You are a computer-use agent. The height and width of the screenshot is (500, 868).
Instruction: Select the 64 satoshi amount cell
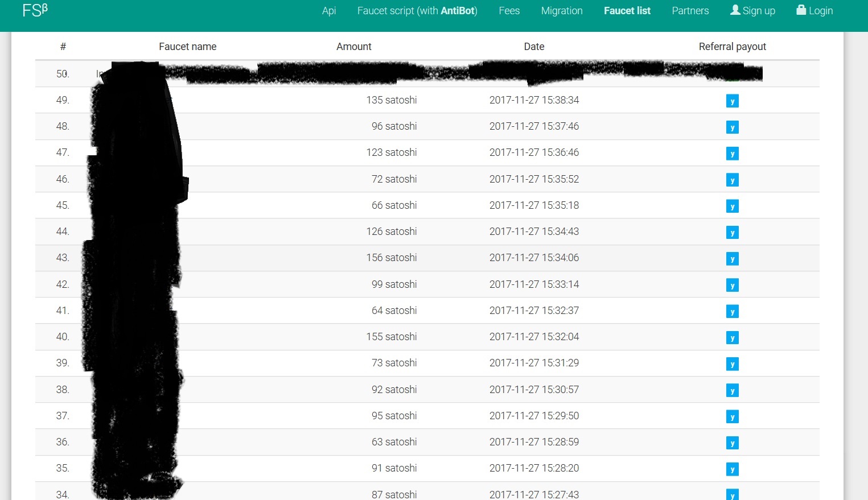[x=394, y=311]
